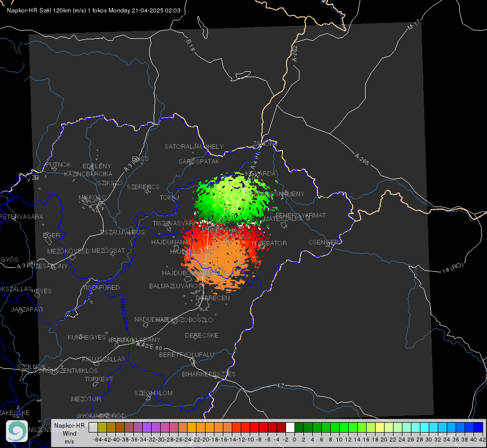Click the 'Napkor-HR Wind m/s' legend label
Screen dimensions: 487x448
coord(69,434)
